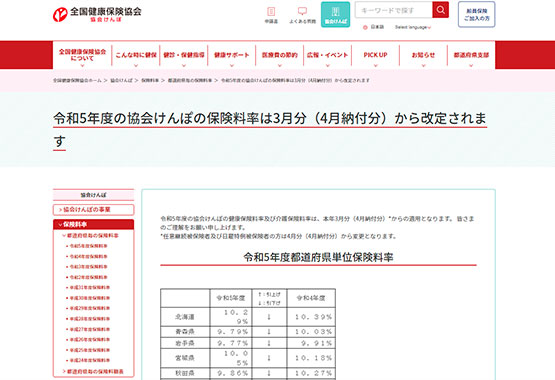Screen dimensions: 555x380
Task: Click the 岩手県 table row label
Action: 185,343
